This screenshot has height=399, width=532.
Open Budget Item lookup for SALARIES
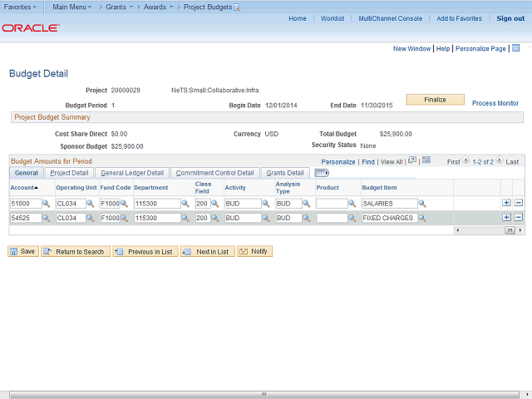422,204
